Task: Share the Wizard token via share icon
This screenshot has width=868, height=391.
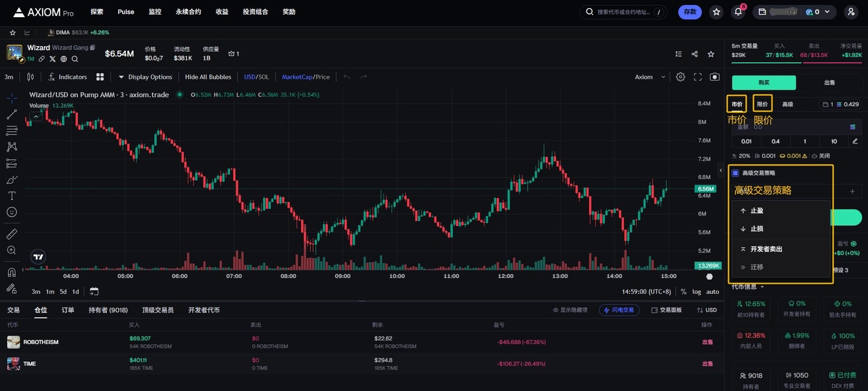Action: point(695,54)
